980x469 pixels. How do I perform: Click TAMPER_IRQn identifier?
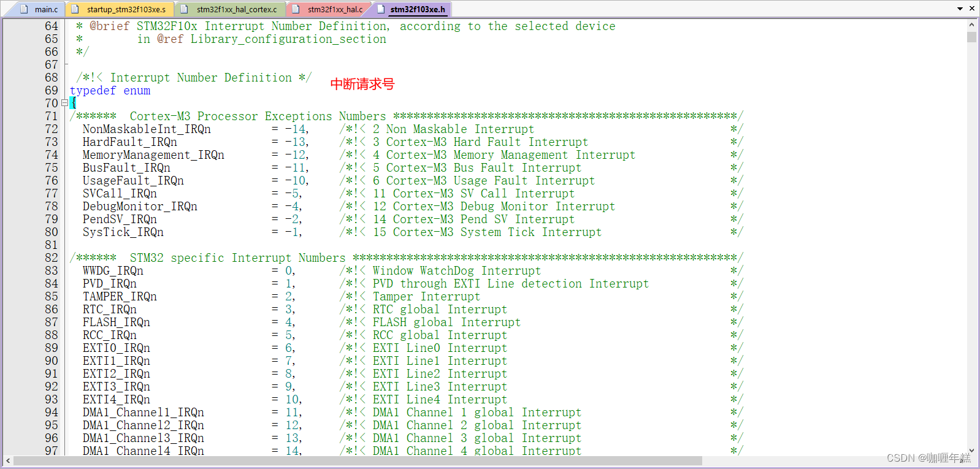click(120, 297)
